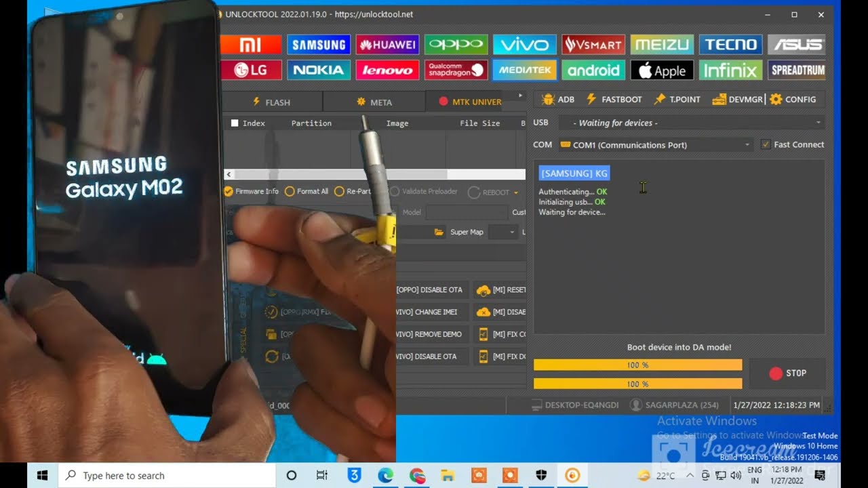The image size is (868, 488).
Task: Select the LG brand tile
Action: pos(251,70)
